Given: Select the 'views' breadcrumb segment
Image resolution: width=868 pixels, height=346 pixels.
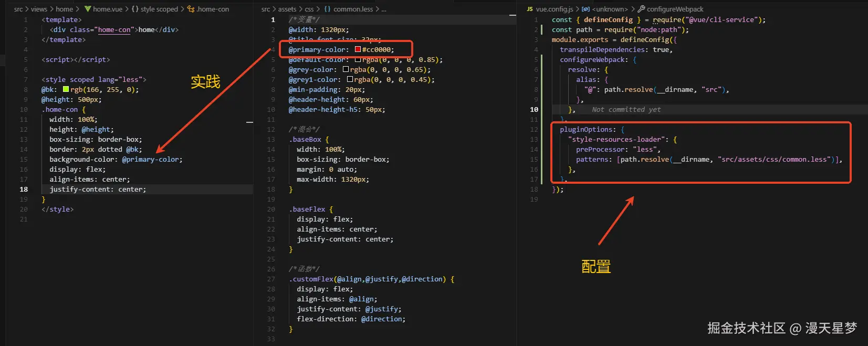Looking at the screenshot, I should pos(39,9).
